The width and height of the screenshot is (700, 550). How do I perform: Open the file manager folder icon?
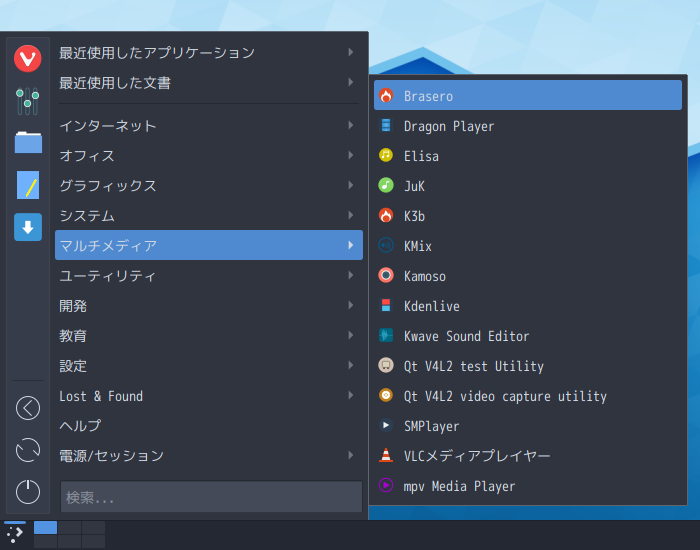pyautogui.click(x=28, y=142)
